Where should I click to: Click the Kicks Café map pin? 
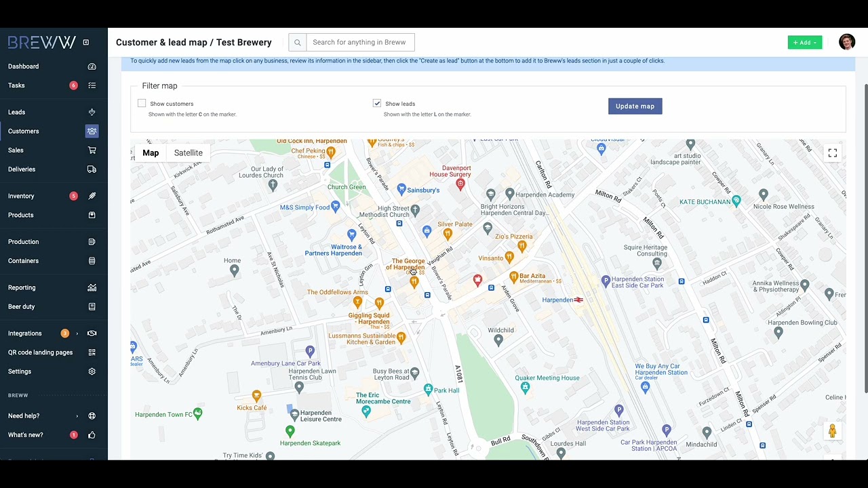(256, 395)
